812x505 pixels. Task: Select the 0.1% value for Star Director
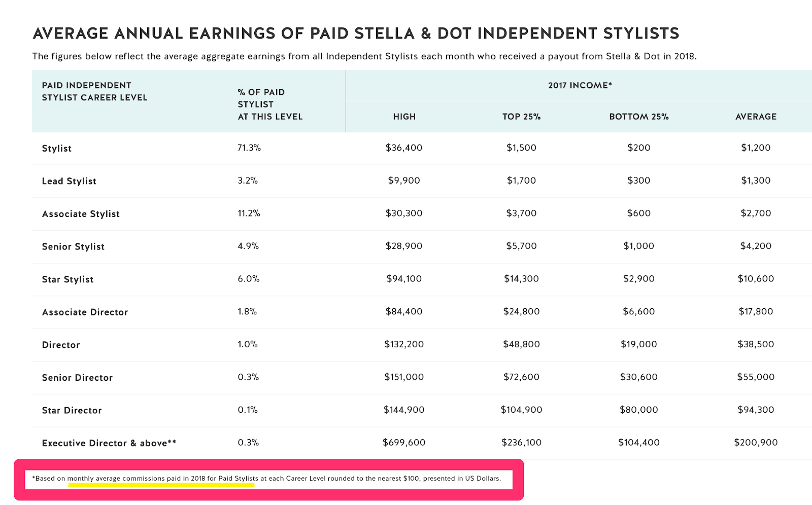click(248, 410)
